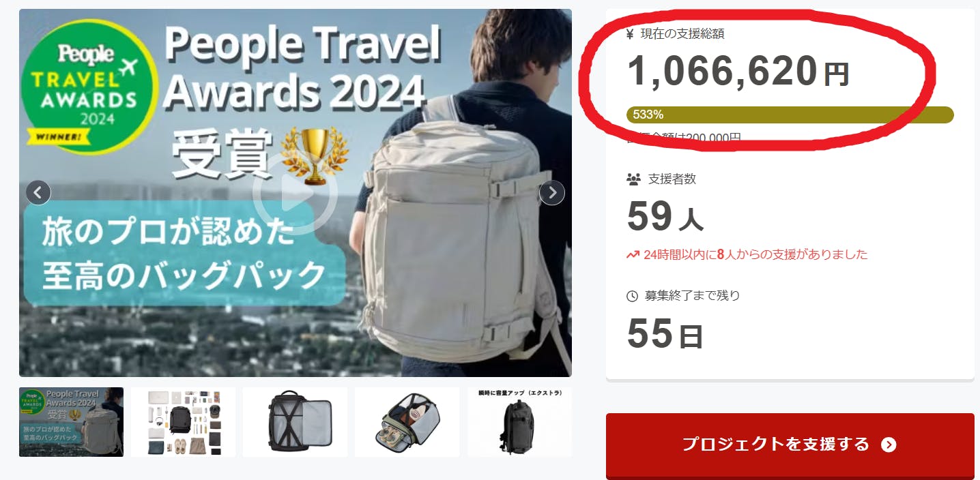Screen dimensions: 980x480
Task: Show the previous carousel image
Action: (38, 193)
